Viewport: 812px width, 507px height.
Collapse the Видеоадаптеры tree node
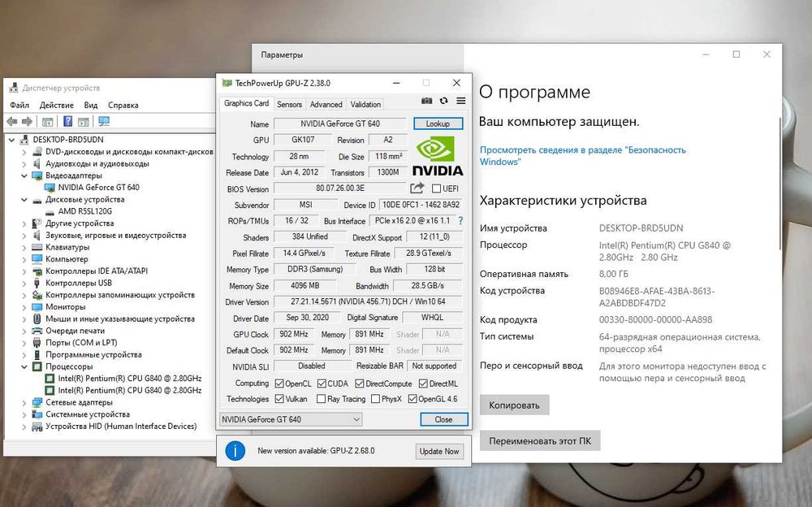point(24,175)
